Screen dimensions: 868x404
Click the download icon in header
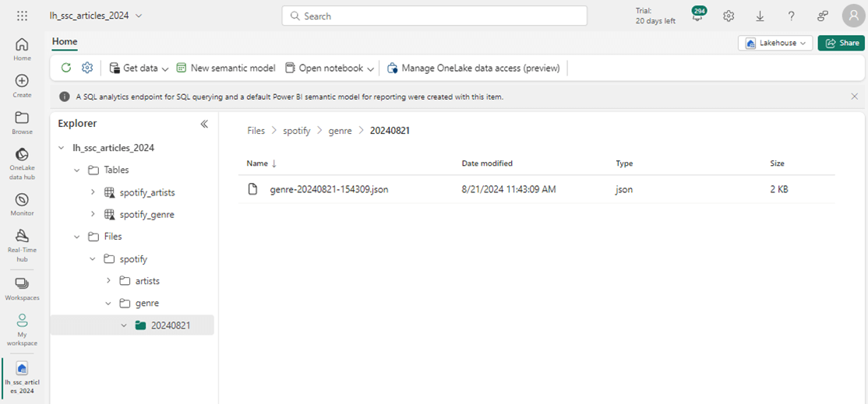click(760, 16)
